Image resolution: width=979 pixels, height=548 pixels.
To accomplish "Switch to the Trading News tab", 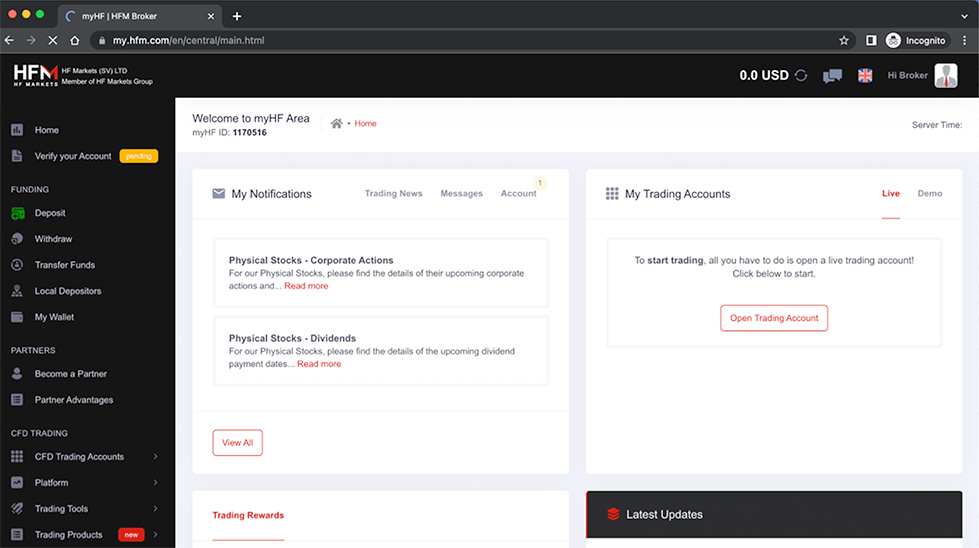I will (x=393, y=193).
